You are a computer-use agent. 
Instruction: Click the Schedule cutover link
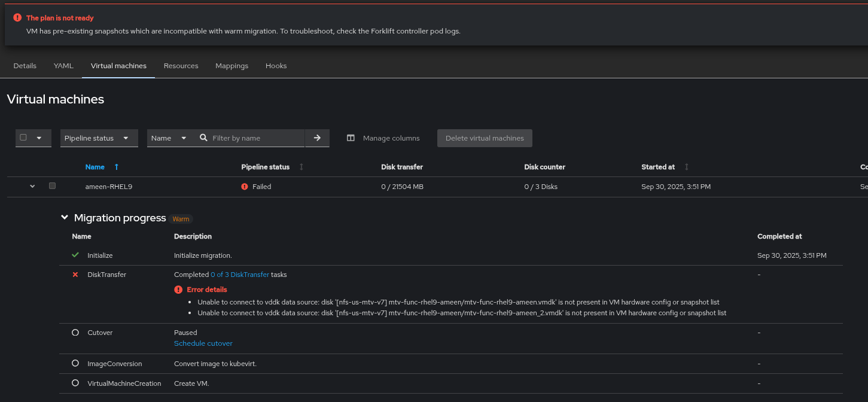(x=203, y=343)
